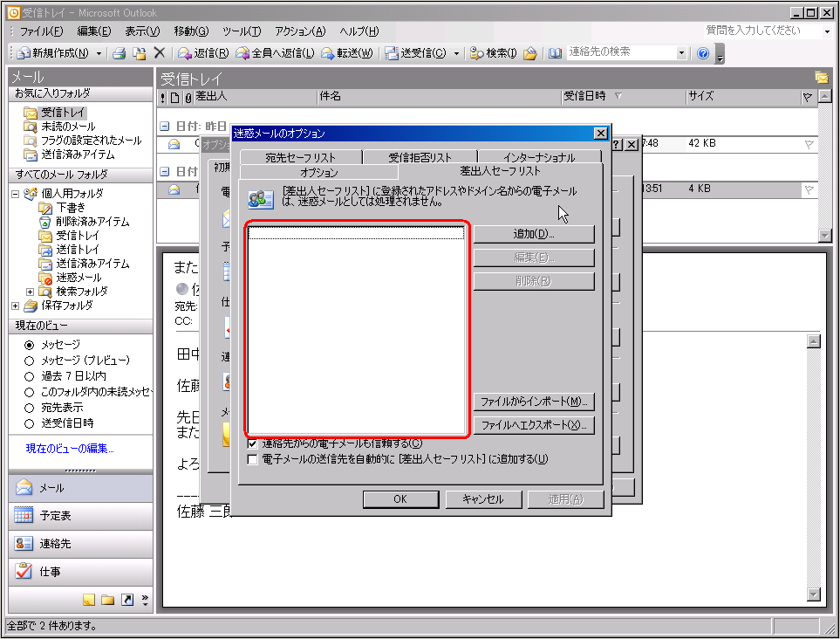The height and width of the screenshot is (639, 840).
Task: Switch to Contacts (連絡先) navigation pane
Action: (x=80, y=544)
